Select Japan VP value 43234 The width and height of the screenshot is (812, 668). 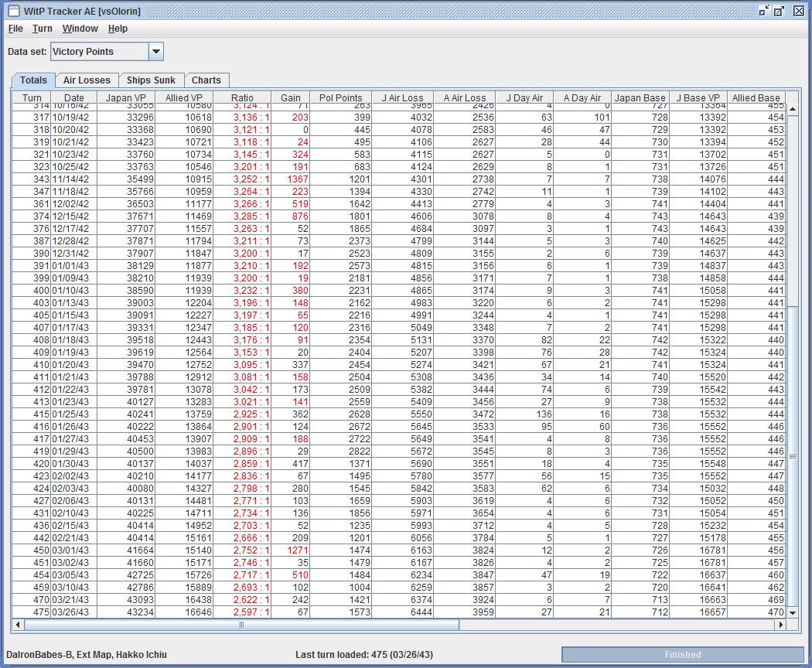pos(126,612)
